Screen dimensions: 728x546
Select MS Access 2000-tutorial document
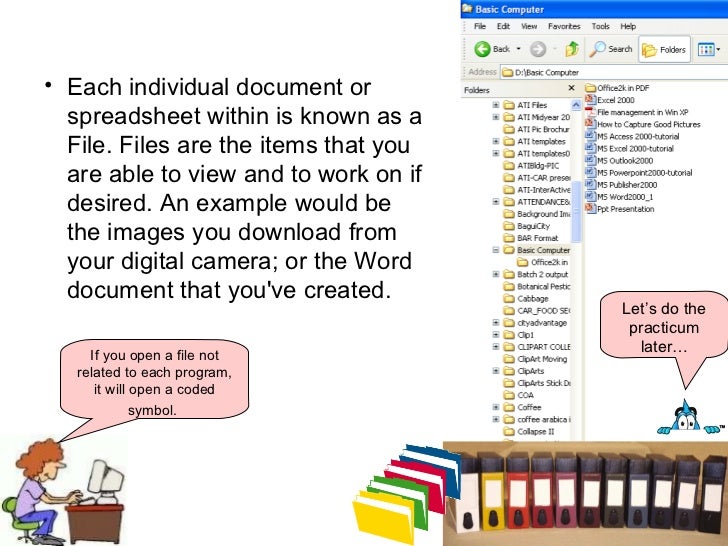pos(632,136)
